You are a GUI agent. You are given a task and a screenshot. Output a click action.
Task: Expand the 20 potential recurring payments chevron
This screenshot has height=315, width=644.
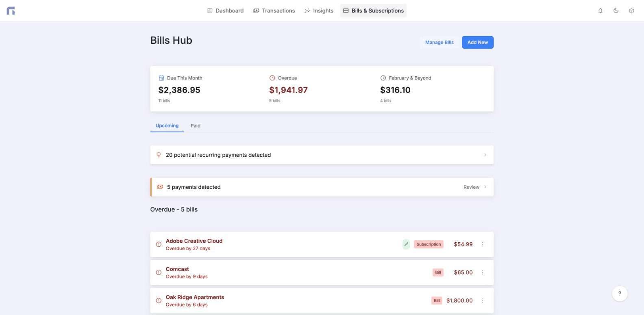tap(485, 155)
